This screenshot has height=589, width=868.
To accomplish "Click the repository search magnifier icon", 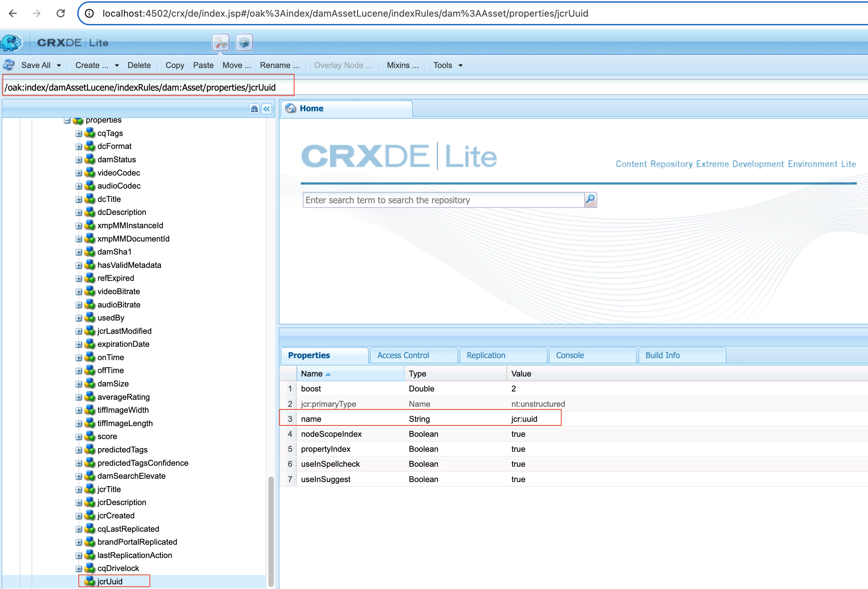I will (x=590, y=200).
